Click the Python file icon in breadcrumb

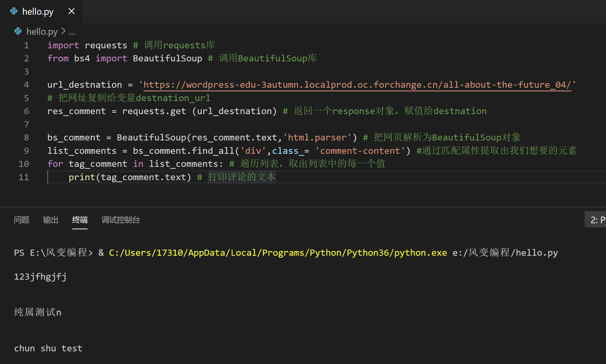coord(18,31)
